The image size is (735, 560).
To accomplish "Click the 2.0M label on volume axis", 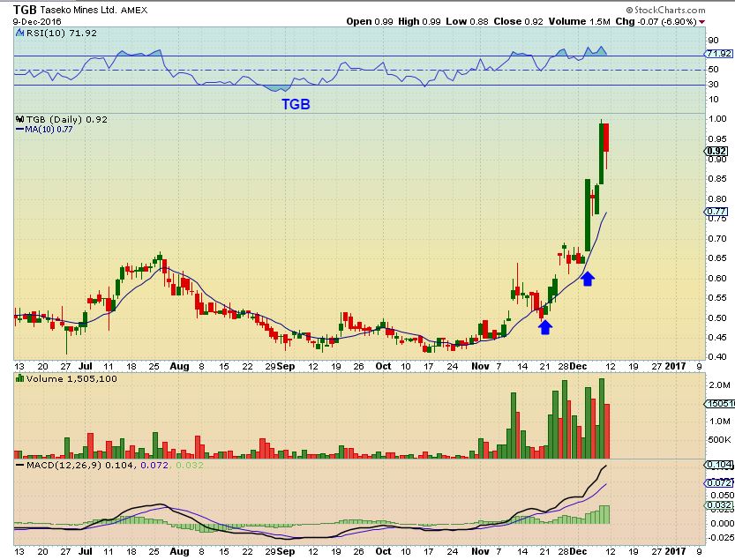I will (x=720, y=385).
